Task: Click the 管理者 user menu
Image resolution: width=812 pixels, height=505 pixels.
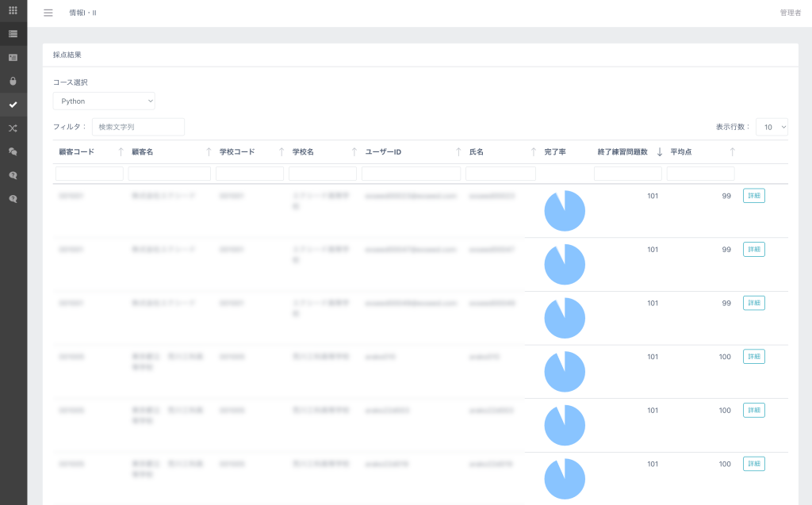Action: pos(791,13)
